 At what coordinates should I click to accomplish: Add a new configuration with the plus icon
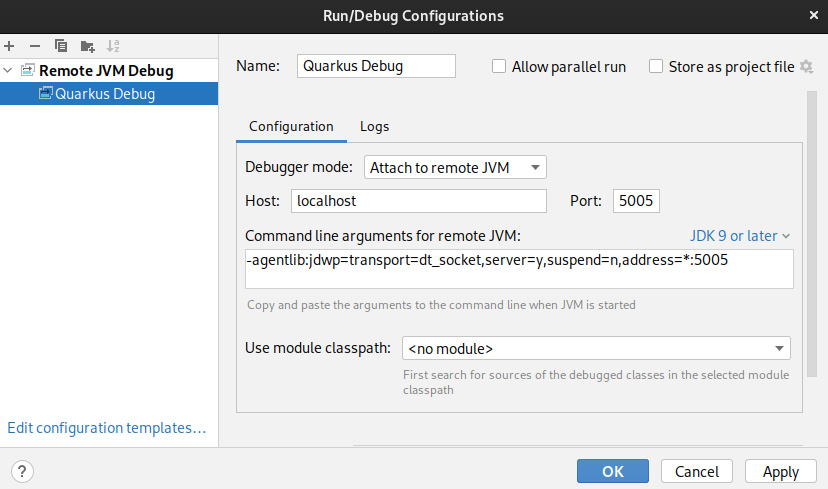[x=9, y=46]
